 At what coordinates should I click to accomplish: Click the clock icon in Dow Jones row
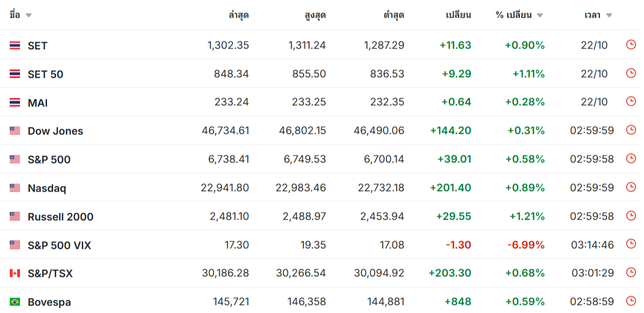tap(630, 130)
